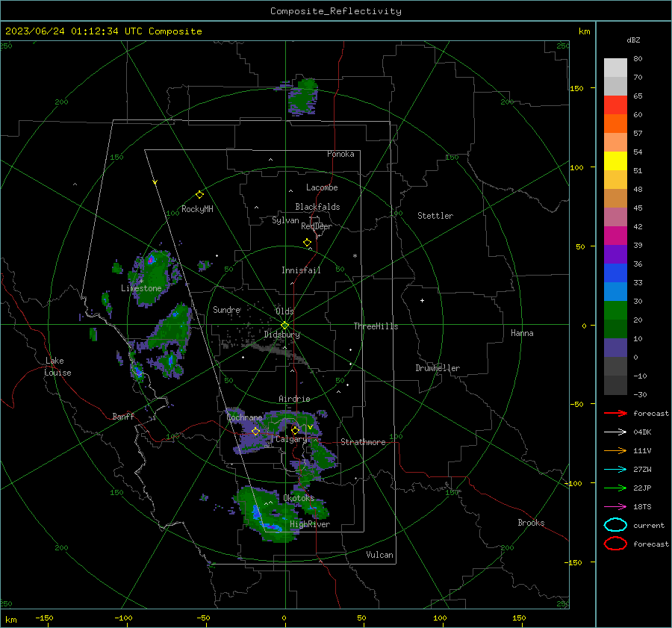672x628 pixels.
Task: Click the green 22JP arrow icon
Action: point(615,488)
